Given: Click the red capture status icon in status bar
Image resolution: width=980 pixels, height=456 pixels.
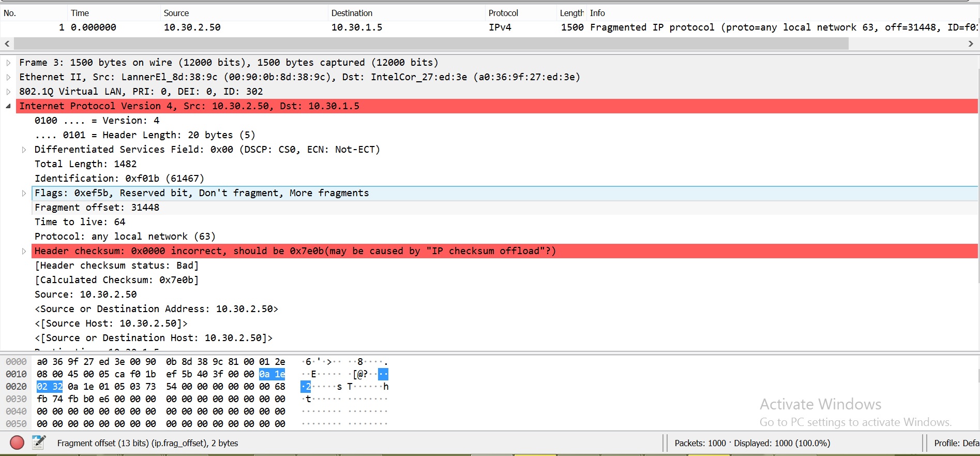Looking at the screenshot, I should point(17,443).
